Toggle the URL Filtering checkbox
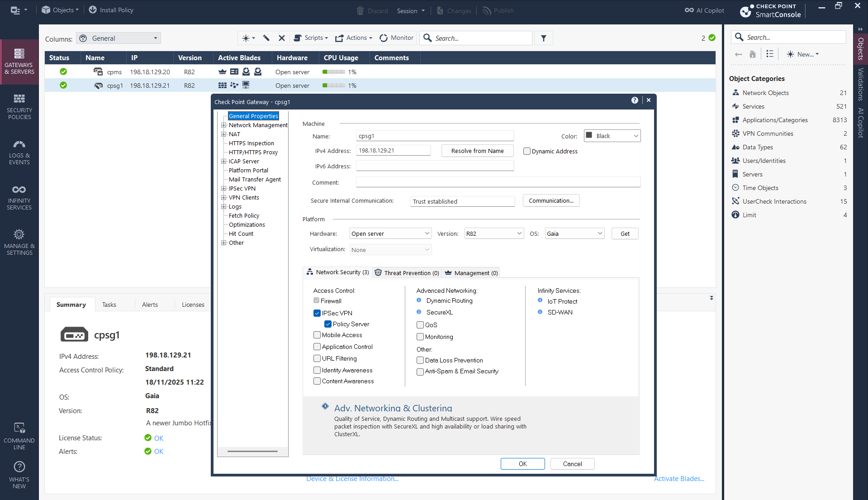This screenshot has height=500, width=868. [x=317, y=359]
